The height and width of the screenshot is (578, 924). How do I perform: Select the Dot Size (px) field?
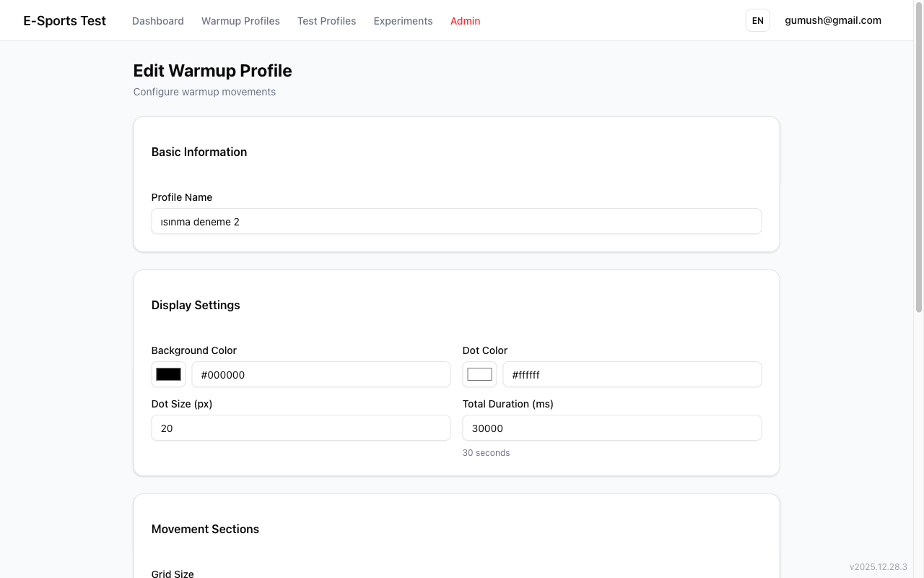pos(300,428)
